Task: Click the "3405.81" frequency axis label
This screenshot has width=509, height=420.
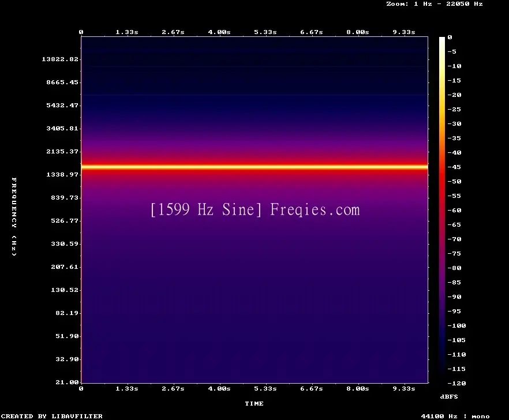Action: 62,128
